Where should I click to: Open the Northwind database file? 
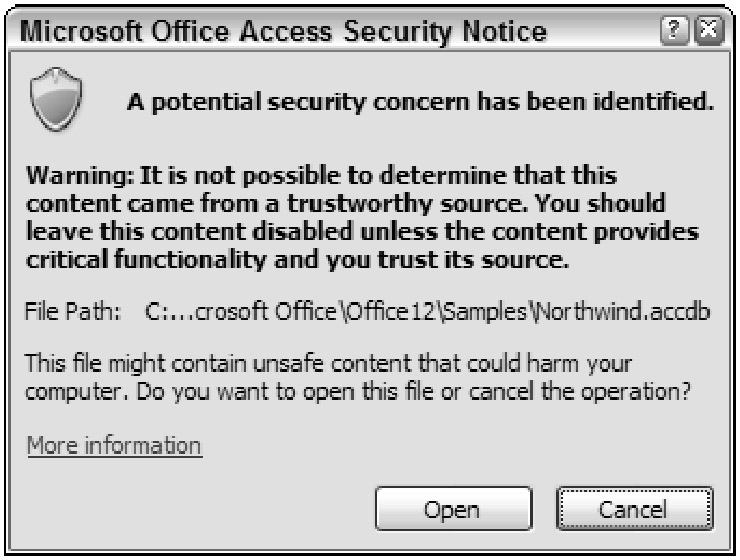pyautogui.click(x=451, y=509)
